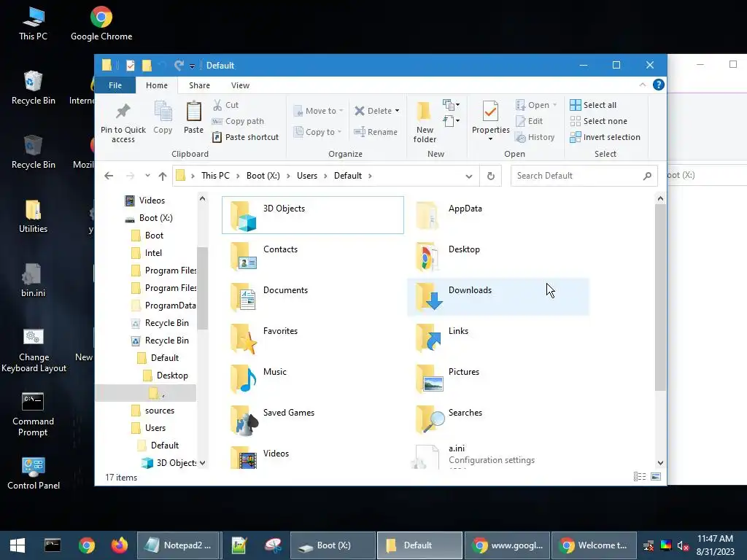
Task: Click the navigation pane scroll down arrow
Action: point(203,463)
